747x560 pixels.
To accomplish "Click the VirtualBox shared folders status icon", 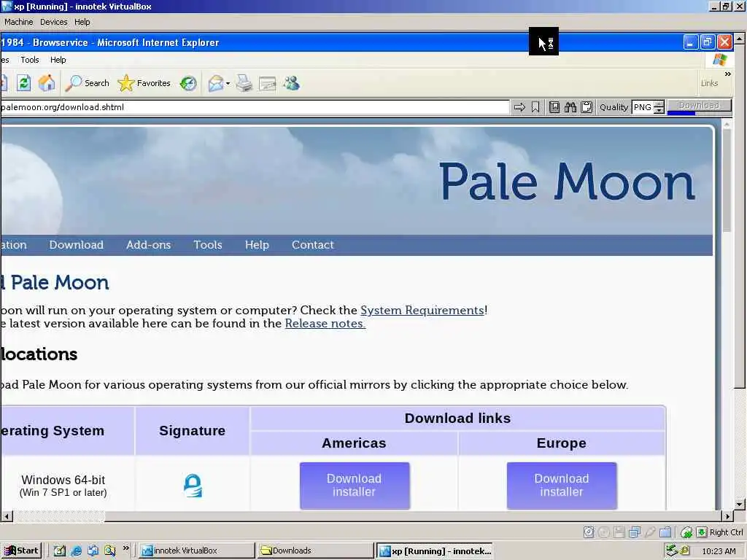I will coord(665,532).
